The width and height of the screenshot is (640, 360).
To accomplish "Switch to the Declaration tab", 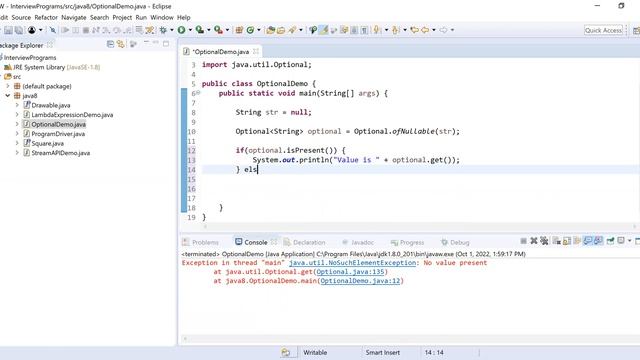I will [x=304, y=242].
